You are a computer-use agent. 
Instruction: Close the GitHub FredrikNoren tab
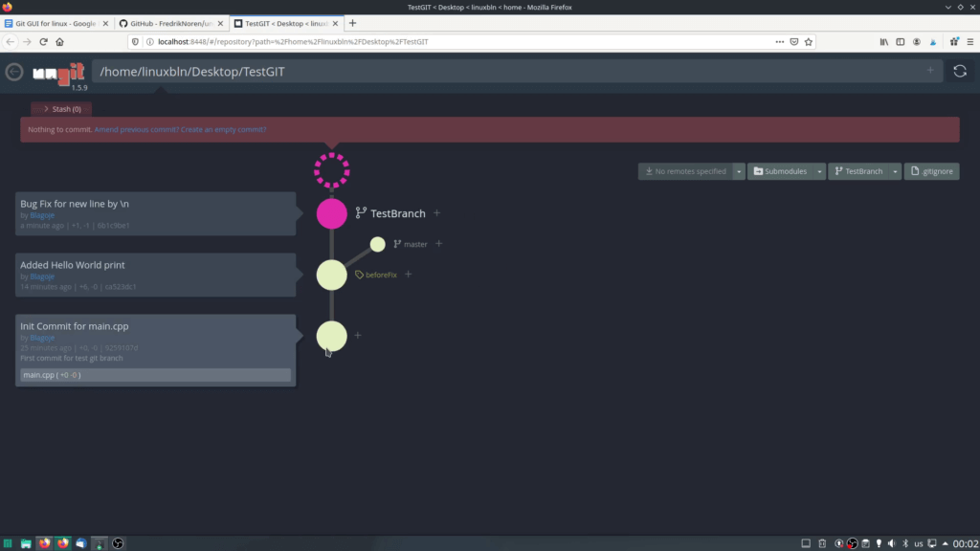(220, 23)
